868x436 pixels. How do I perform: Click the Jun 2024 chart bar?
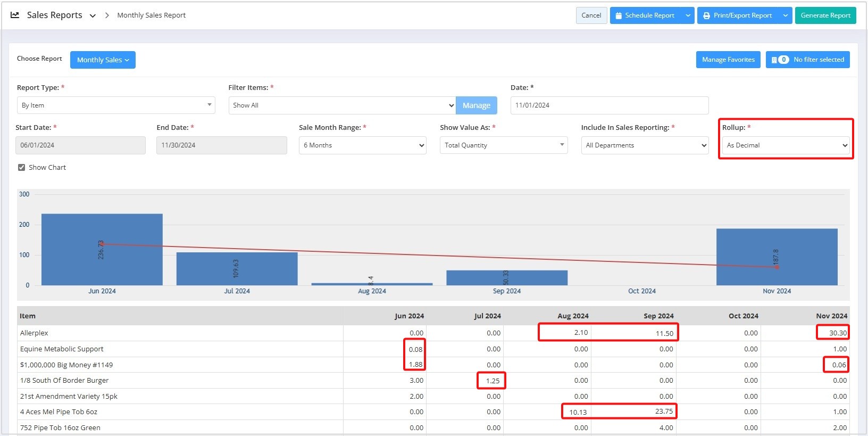pyautogui.click(x=102, y=249)
